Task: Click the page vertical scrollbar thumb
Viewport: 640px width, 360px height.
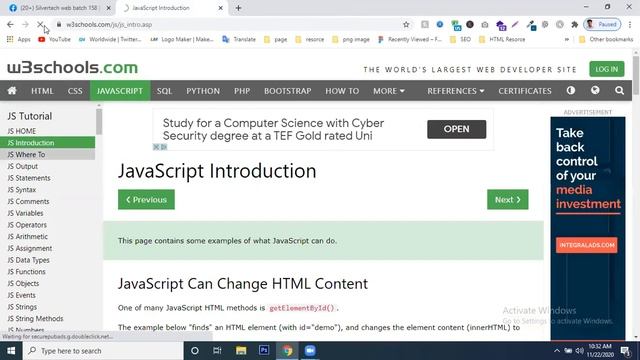Action: (x=636, y=75)
